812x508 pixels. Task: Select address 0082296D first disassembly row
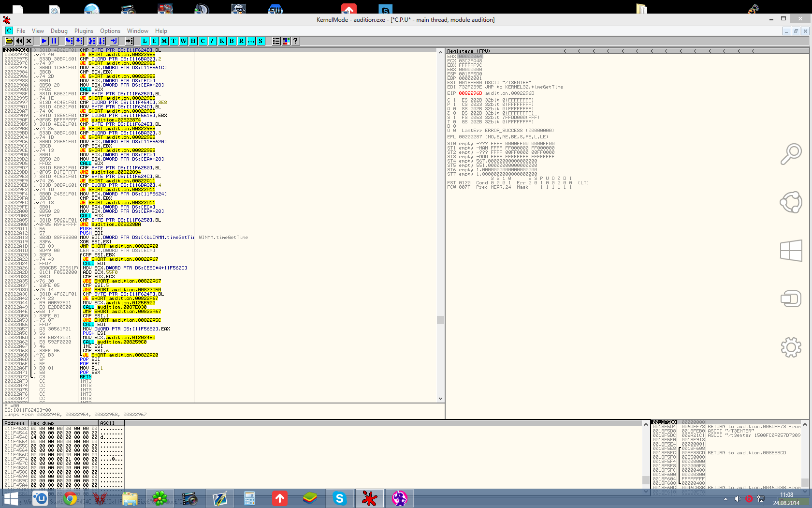tap(16, 50)
